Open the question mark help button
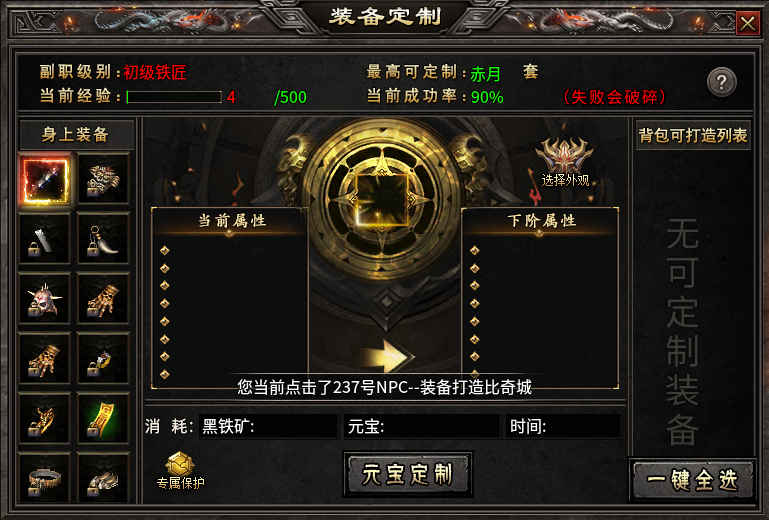The width and height of the screenshot is (769, 520). tap(721, 81)
